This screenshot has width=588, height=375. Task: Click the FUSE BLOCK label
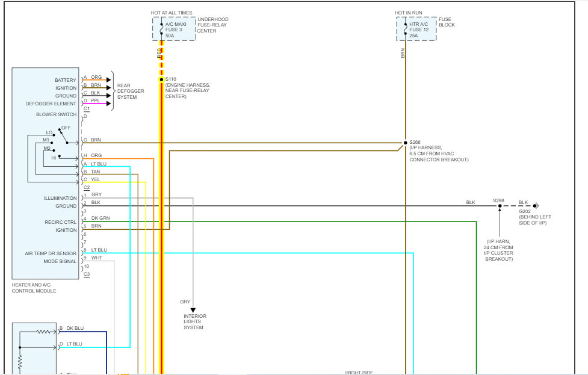pos(447,22)
